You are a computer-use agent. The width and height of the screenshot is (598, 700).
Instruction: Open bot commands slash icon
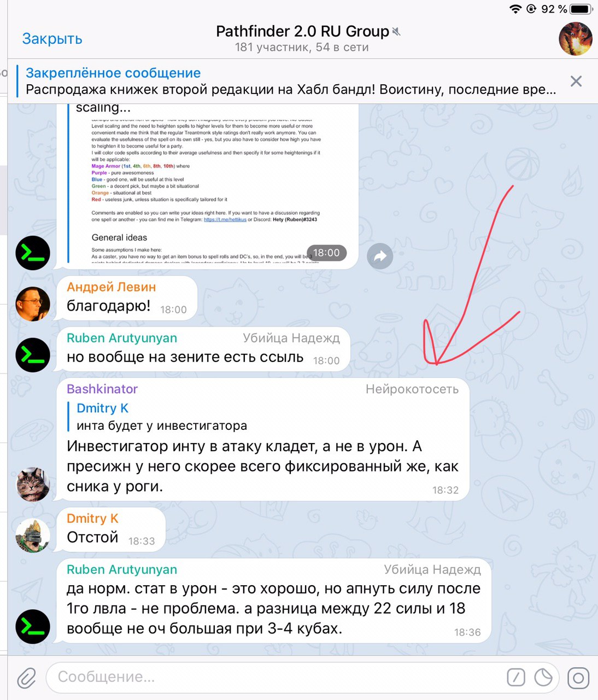[516, 677]
